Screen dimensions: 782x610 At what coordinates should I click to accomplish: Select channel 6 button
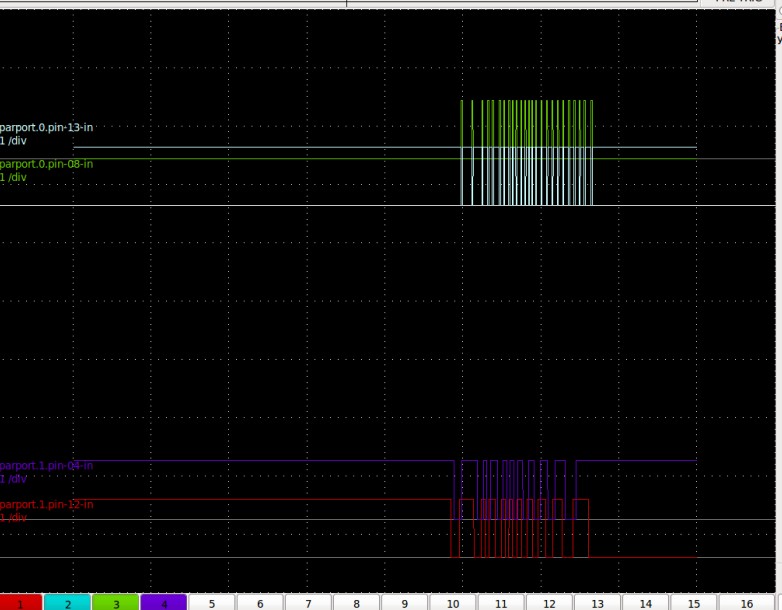point(260,603)
